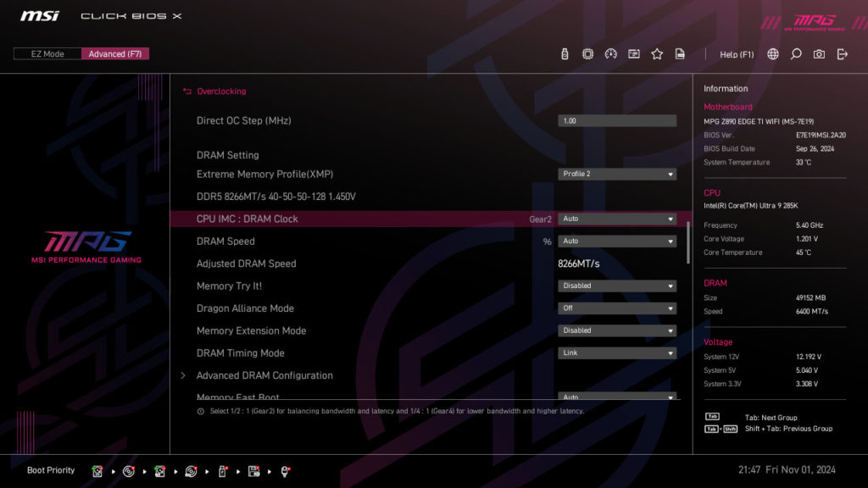Viewport: 868px width, 488px height.
Task: Open the gauge performance monitor icon
Action: pyautogui.click(x=611, y=53)
